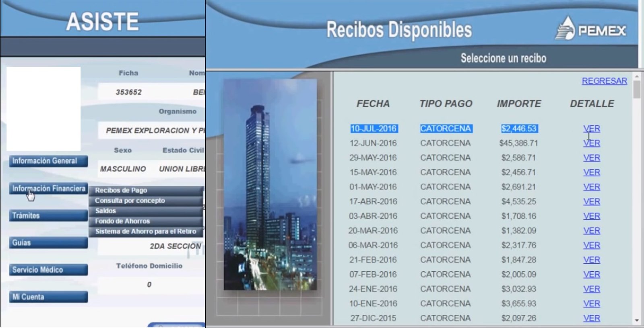Click the highlighted amount $2,446.53
The width and height of the screenshot is (644, 328).
pos(519,129)
